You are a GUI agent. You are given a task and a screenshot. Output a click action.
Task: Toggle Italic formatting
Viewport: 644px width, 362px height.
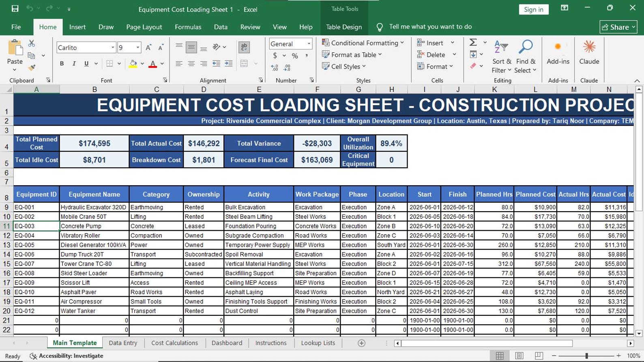point(74,64)
